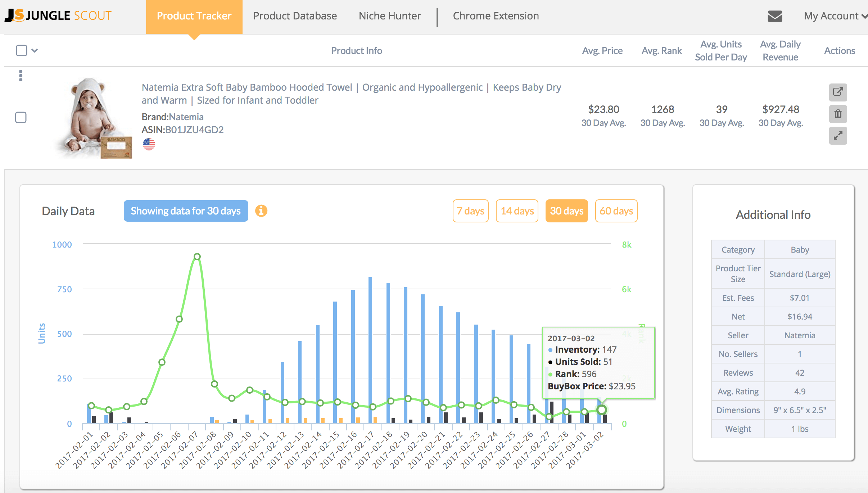The width and height of the screenshot is (868, 493).
Task: Delete the tracked product with trash icon
Action: coord(838,114)
